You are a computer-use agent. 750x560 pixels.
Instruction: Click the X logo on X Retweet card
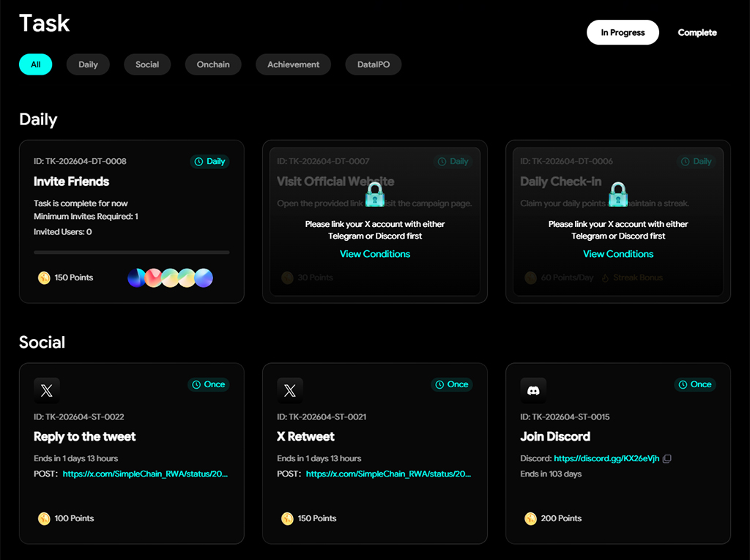[290, 391]
